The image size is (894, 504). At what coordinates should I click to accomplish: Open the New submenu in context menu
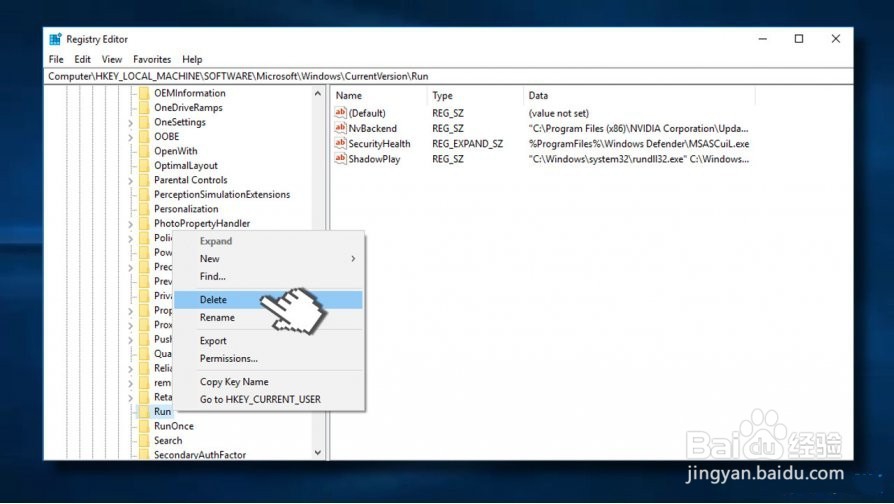(268, 259)
